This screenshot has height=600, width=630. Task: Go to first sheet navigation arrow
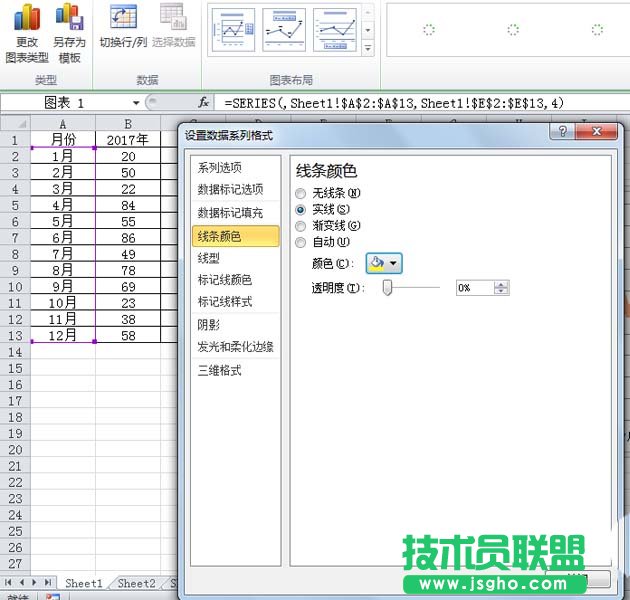[x=8, y=582]
